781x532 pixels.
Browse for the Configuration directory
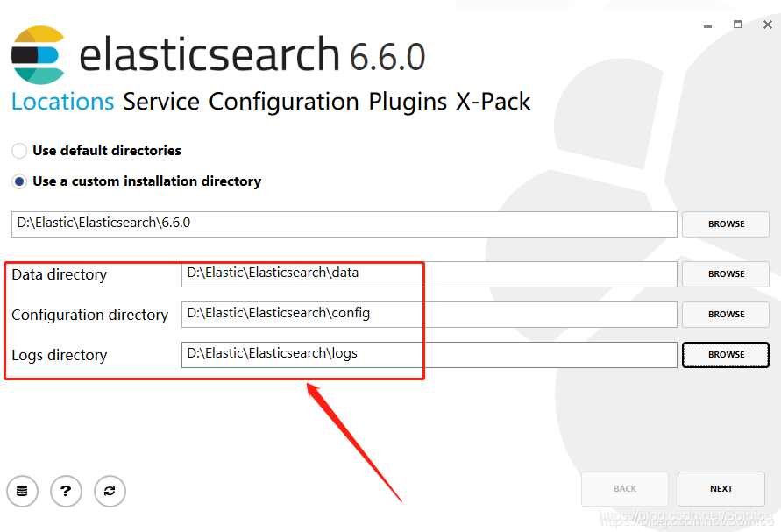(x=726, y=315)
